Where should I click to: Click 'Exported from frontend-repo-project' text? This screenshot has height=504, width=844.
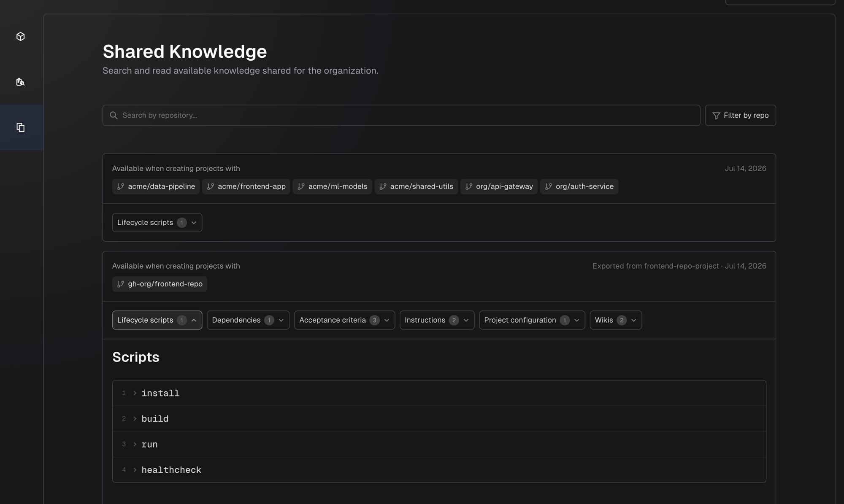655,266
